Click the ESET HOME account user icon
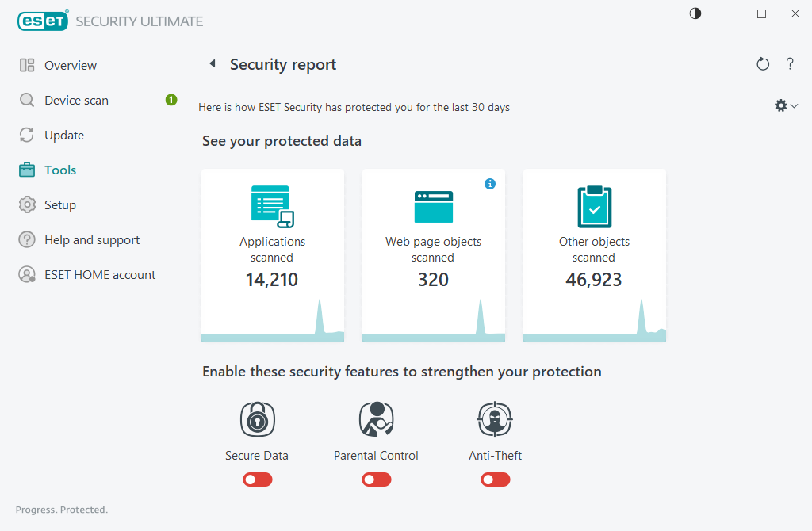 tap(27, 274)
